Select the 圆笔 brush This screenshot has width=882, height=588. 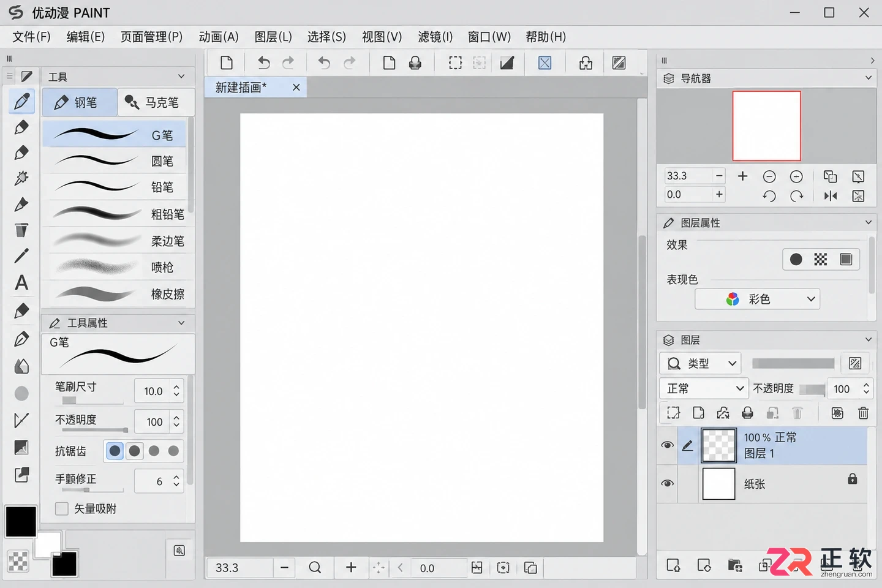(x=115, y=161)
